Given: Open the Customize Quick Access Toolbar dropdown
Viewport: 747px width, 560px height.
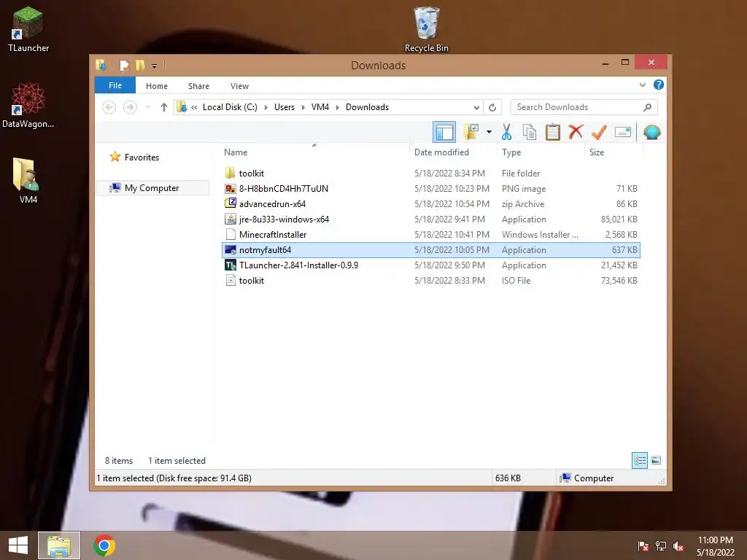Looking at the screenshot, I should point(155,66).
